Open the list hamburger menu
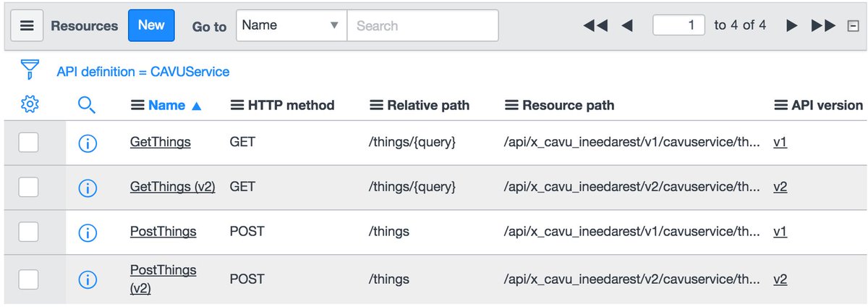The height and width of the screenshot is (307, 868). click(x=27, y=25)
